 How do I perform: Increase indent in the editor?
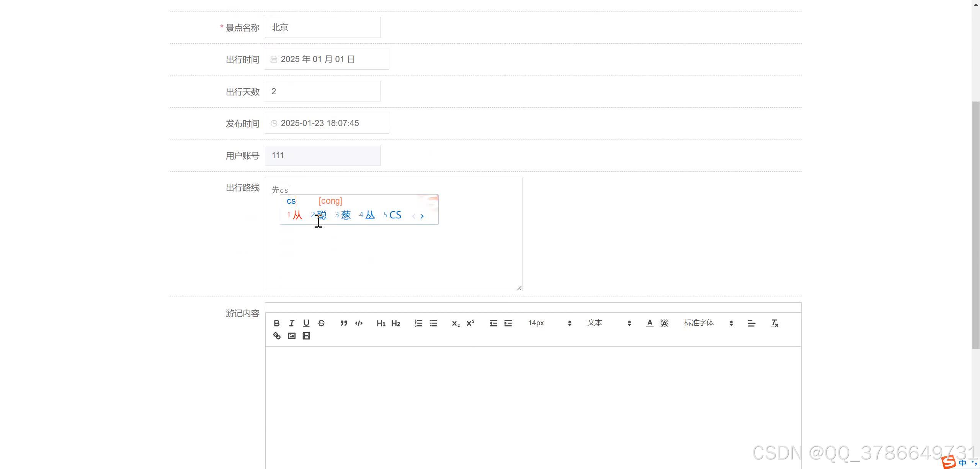pos(508,323)
